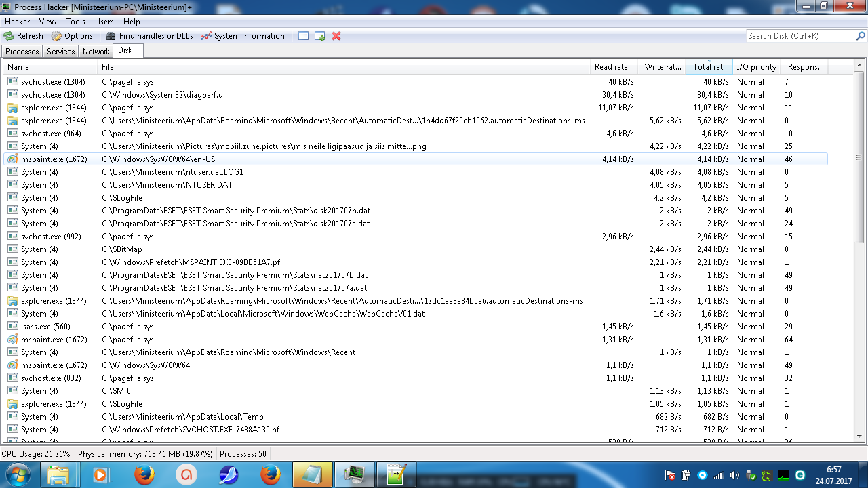Image resolution: width=868 pixels, height=488 pixels.
Task: Click the Refresh toolbar button
Action: pos(24,36)
